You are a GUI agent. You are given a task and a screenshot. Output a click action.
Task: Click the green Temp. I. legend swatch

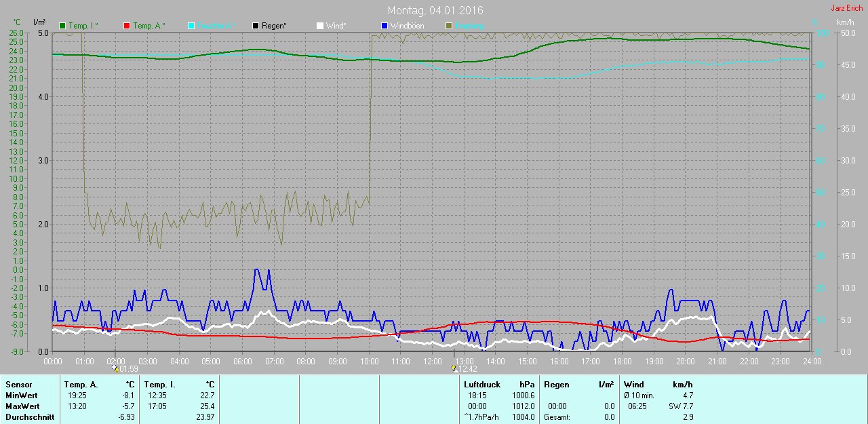coord(63,26)
